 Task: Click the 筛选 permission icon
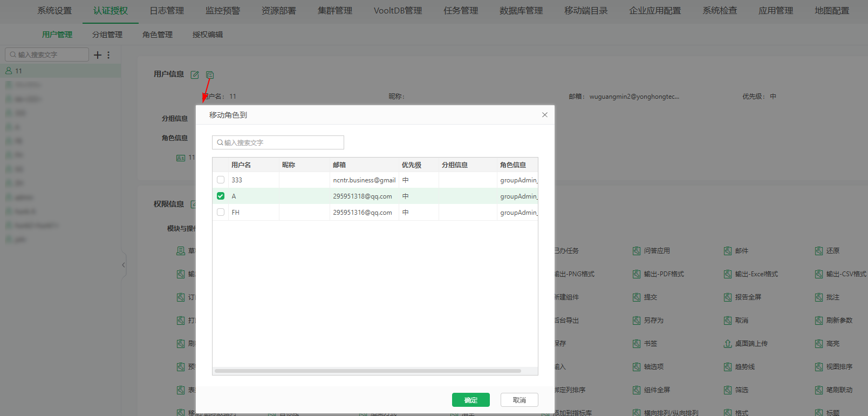tap(728, 390)
